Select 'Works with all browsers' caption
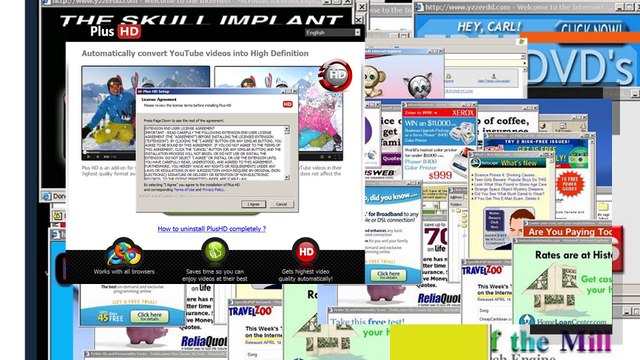The height and width of the screenshot is (360, 640). tap(124, 271)
